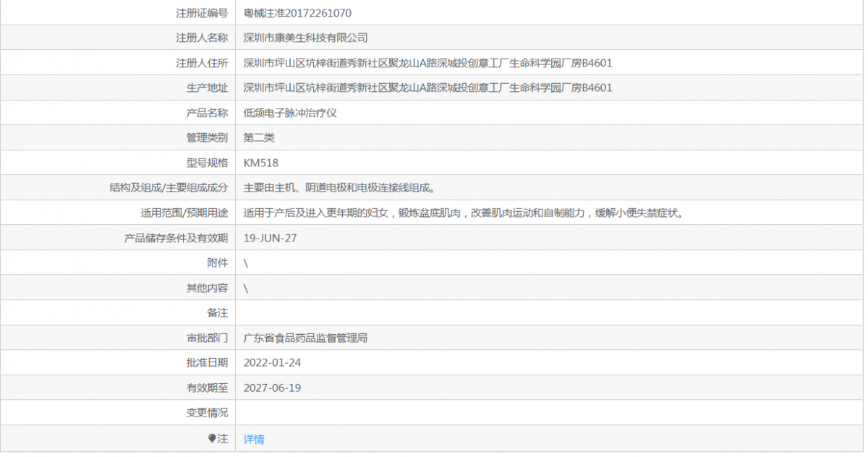Open the 详情 link
Screen dimensions: 868x457
pyautogui.click(x=254, y=439)
